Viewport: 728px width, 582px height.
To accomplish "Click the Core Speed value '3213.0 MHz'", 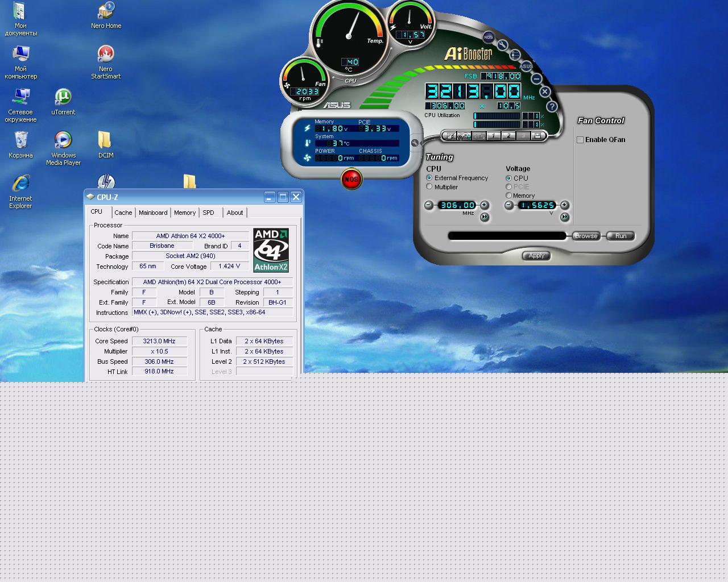I will pos(159,341).
